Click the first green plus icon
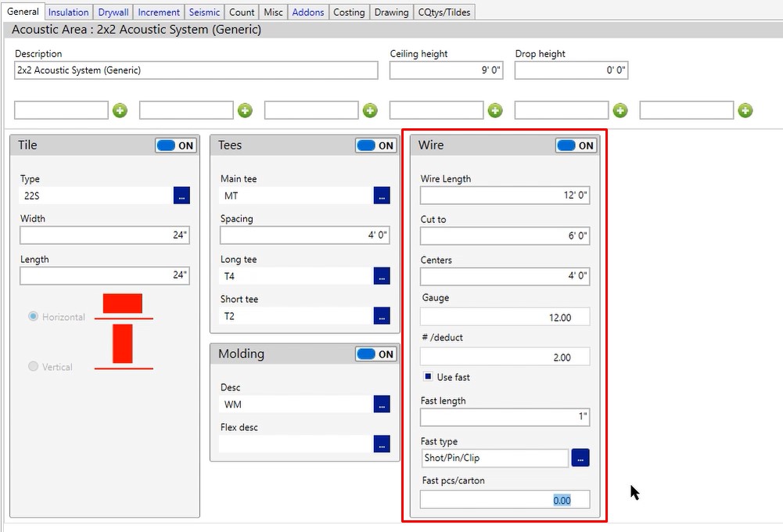This screenshot has height=532, width=783. [x=120, y=110]
